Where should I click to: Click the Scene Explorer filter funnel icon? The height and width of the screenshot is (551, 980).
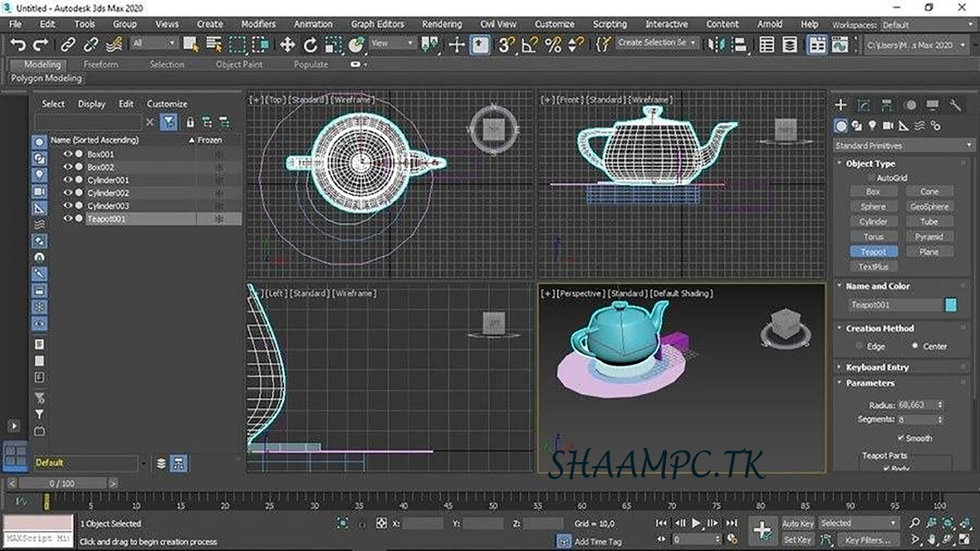168,122
